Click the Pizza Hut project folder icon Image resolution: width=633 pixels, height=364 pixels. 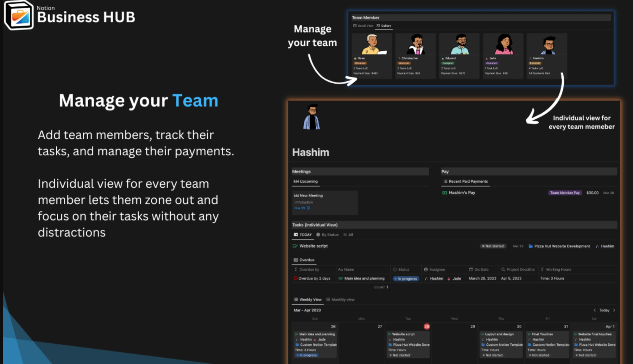530,246
